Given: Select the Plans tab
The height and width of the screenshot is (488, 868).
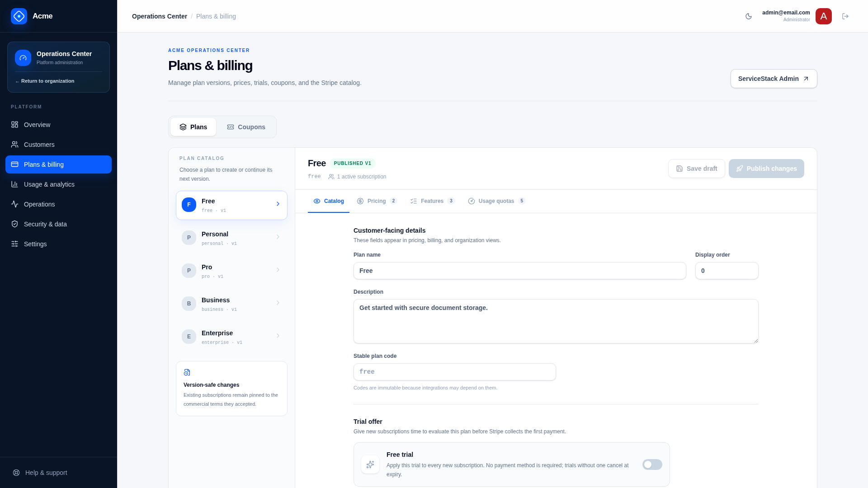Looking at the screenshot, I should (193, 127).
